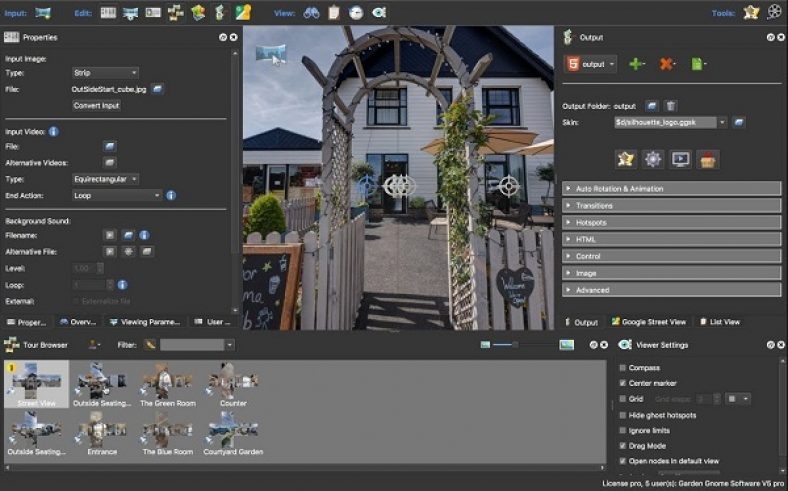Toggle the Drag Mode checkbox

click(x=623, y=446)
